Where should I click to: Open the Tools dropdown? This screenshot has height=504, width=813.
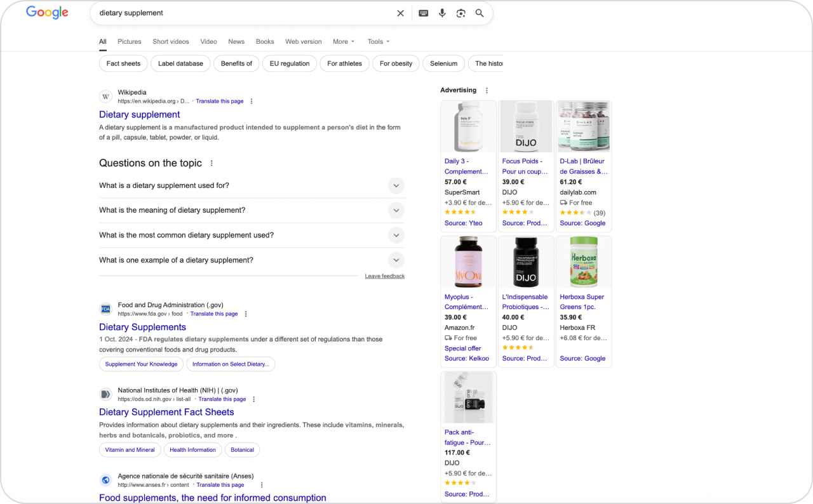378,41
